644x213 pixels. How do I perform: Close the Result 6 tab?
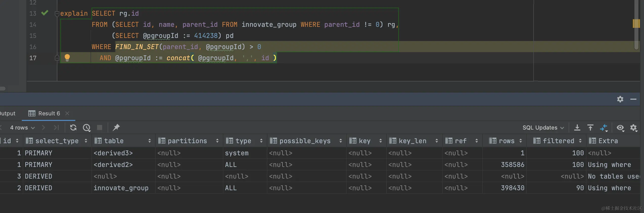[x=67, y=113]
